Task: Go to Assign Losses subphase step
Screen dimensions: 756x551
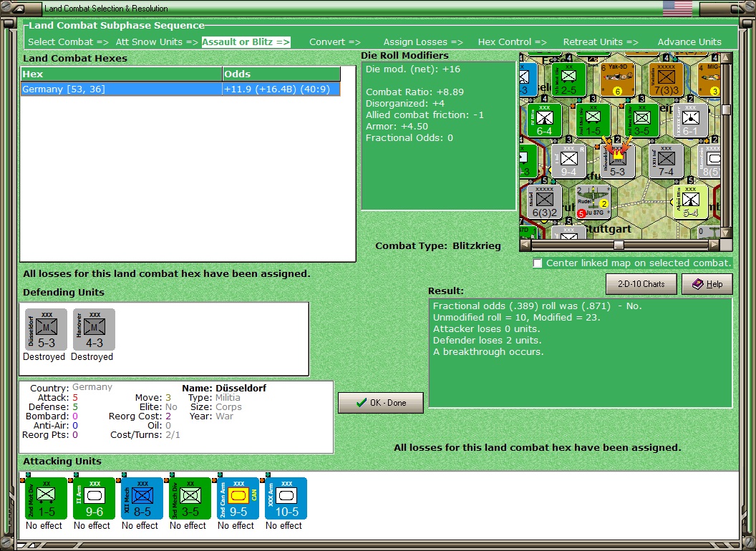Action: tap(423, 42)
